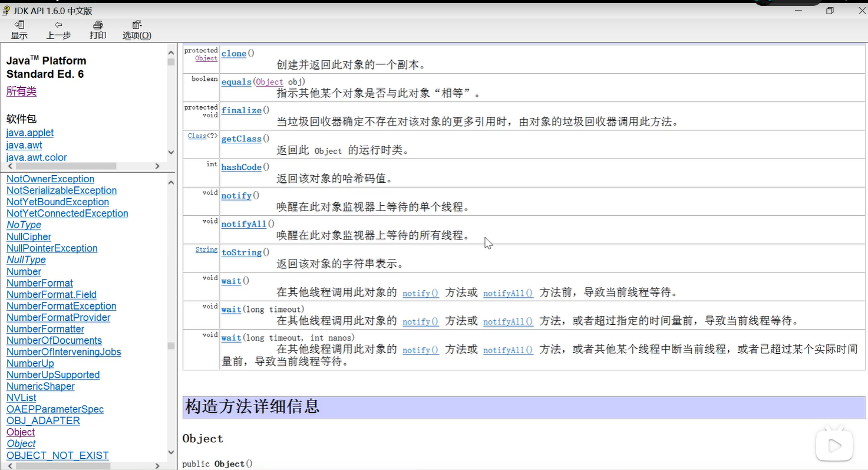Viewport: 868px width, 470px height.
Task: Click the video play overlay icon
Action: coord(834,446)
